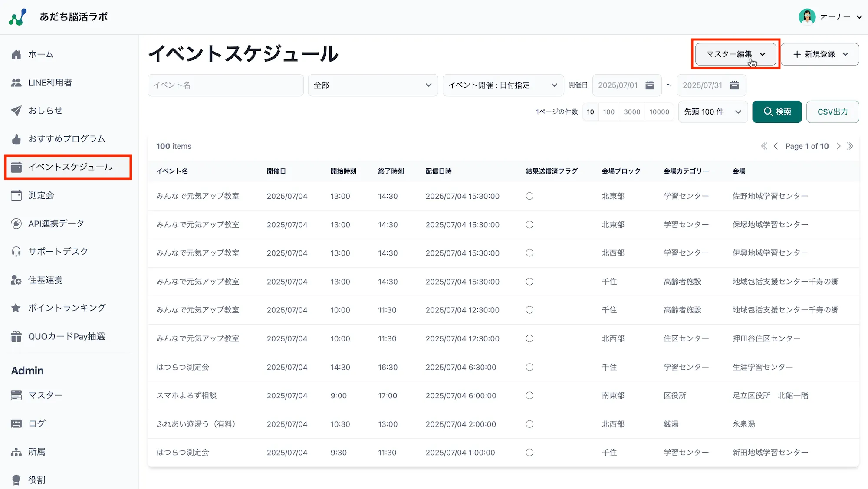Toggle 結果送信済フラグ for the first はつらつ測定会 row

pos(529,367)
